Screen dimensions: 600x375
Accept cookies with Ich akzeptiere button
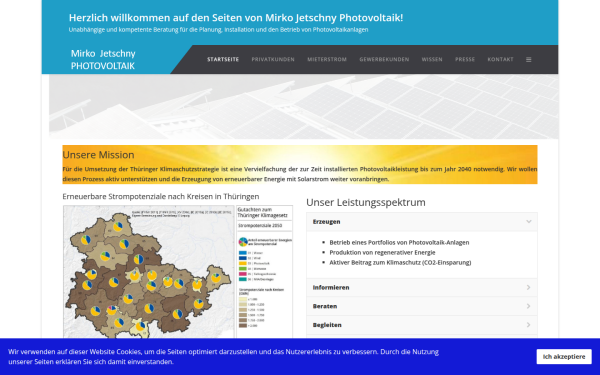[x=564, y=357]
